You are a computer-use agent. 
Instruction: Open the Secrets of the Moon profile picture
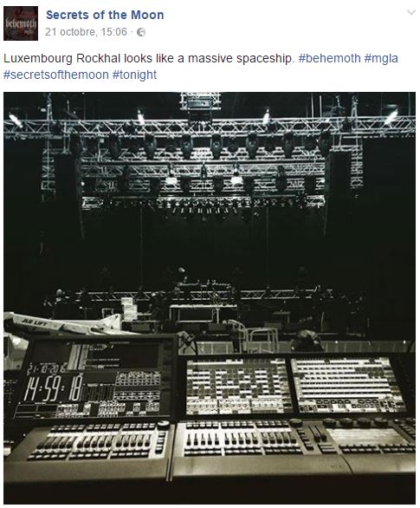pyautogui.click(x=21, y=23)
